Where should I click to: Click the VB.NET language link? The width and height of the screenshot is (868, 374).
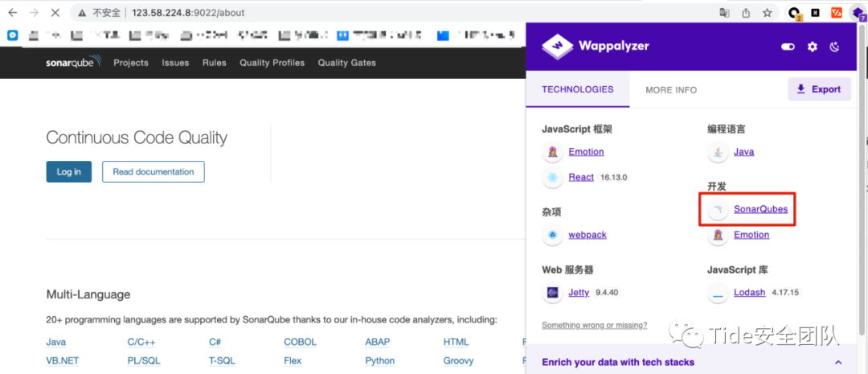point(63,361)
